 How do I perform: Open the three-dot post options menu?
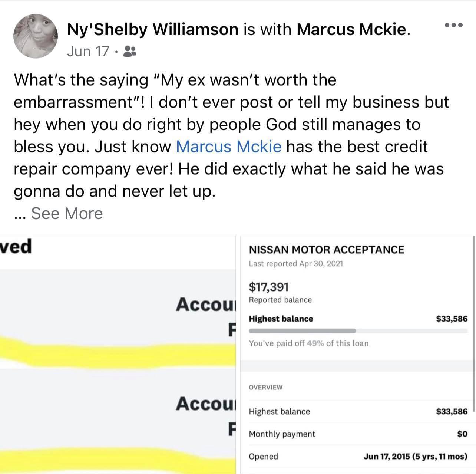[x=453, y=25]
